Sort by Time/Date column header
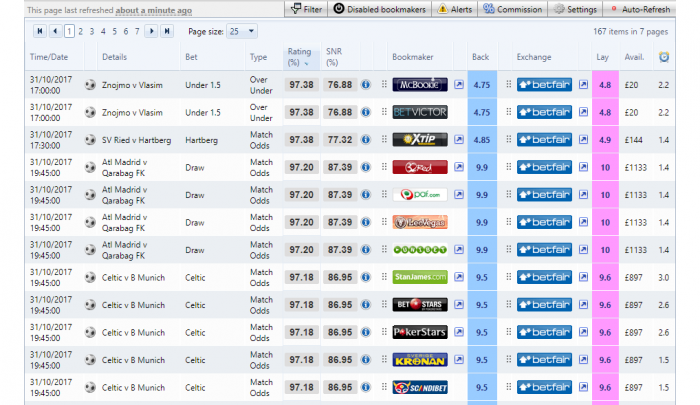Viewport: 700px width, 405px height. click(x=49, y=57)
